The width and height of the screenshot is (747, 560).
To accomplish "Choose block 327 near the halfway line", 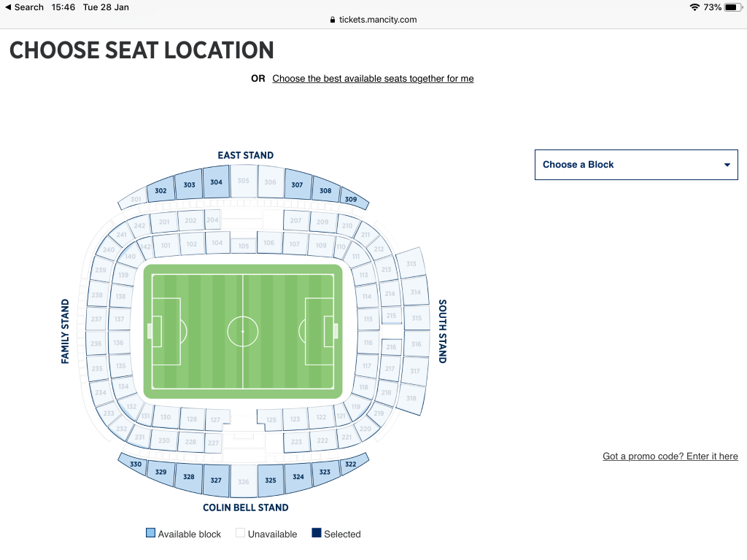I will tap(216, 481).
